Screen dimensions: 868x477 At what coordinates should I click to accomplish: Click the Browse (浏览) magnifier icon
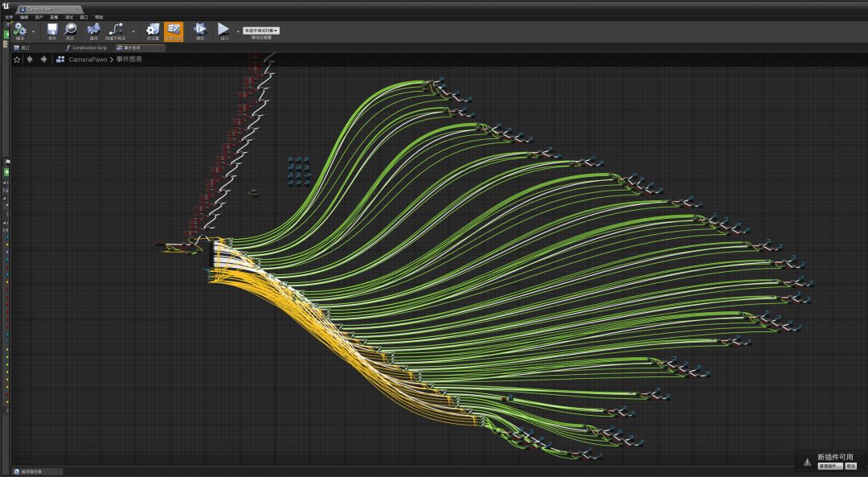[71, 30]
